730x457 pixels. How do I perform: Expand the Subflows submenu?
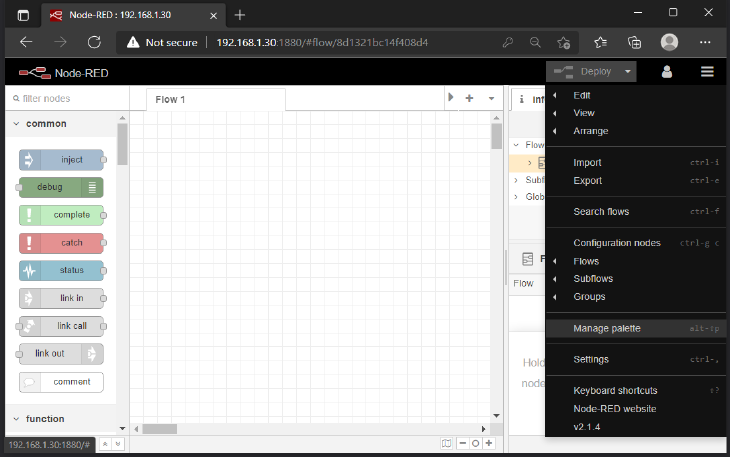(x=635, y=279)
